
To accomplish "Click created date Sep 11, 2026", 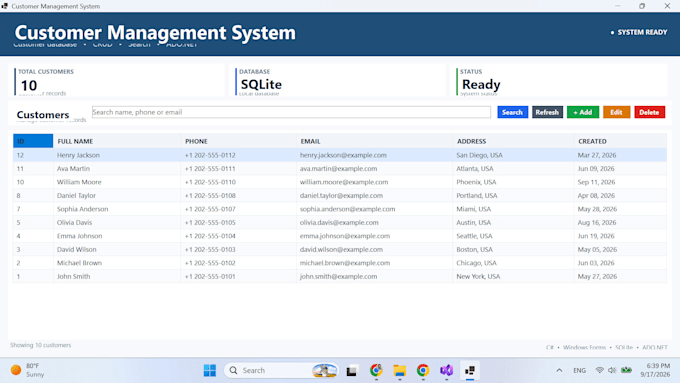I will click(x=596, y=182).
